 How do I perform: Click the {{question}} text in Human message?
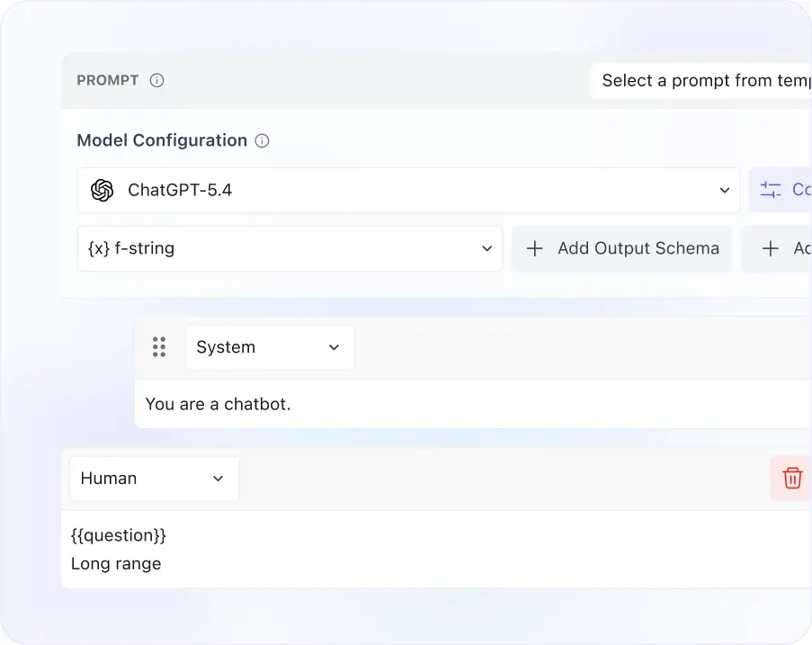[x=119, y=535]
